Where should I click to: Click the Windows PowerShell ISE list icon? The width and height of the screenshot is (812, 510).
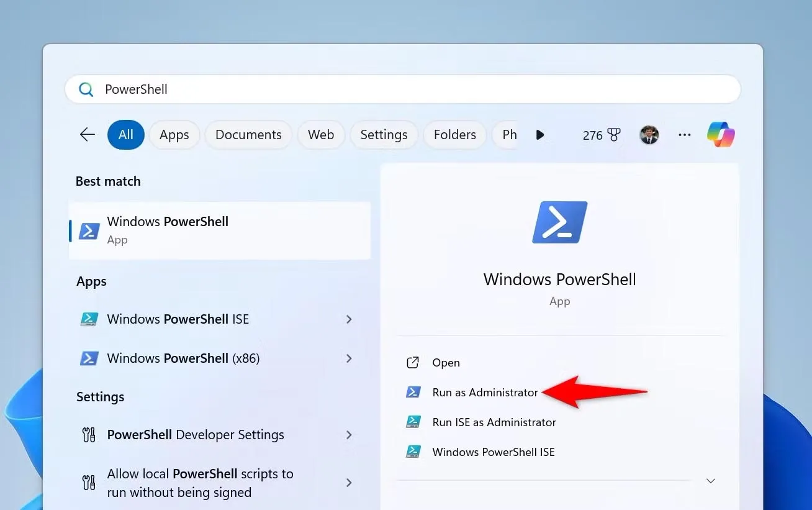[x=89, y=319]
